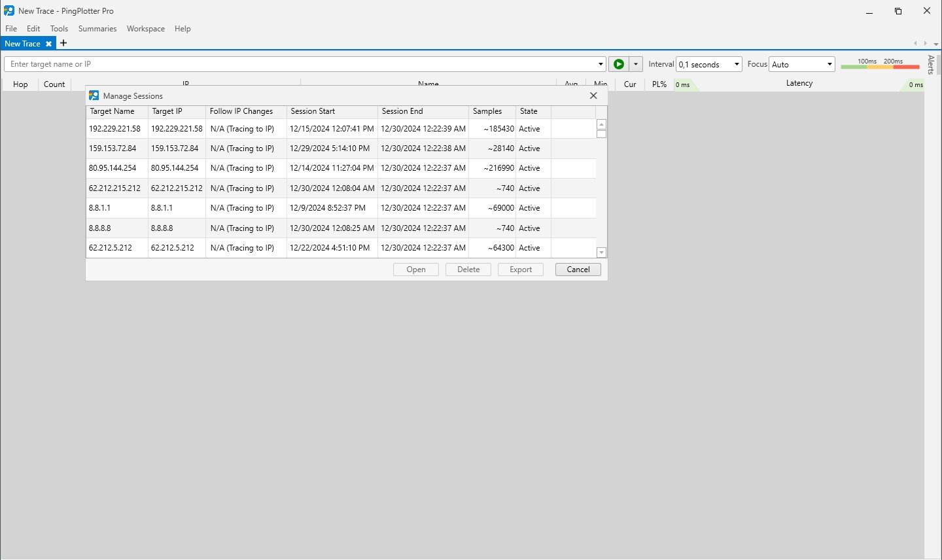Add a new trace tab with plus icon
The height and width of the screenshot is (560, 942).
[x=63, y=43]
